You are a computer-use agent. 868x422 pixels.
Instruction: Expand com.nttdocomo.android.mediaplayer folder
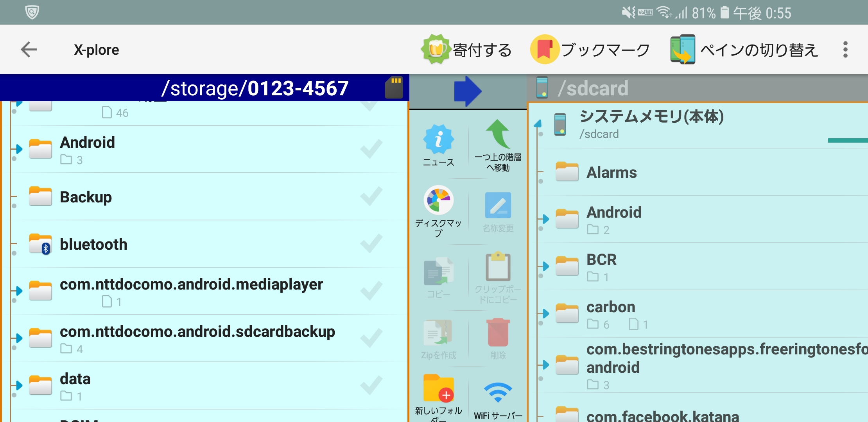[19, 291]
